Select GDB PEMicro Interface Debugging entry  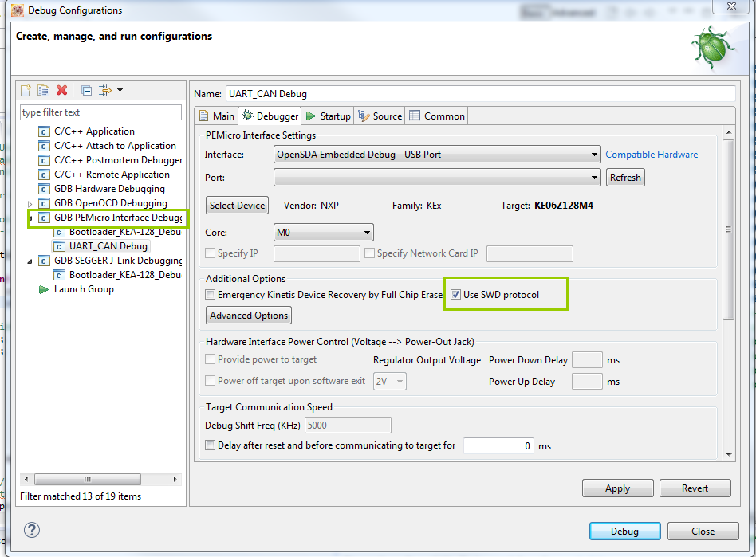118,218
